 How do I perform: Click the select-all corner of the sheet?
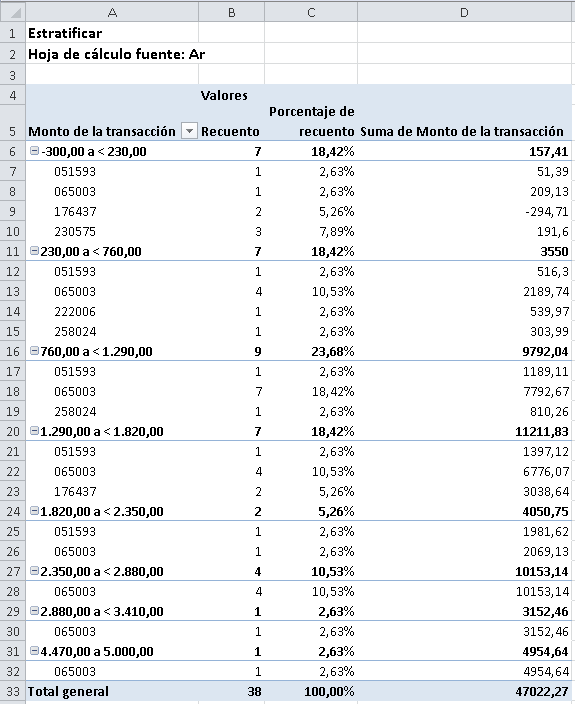[13, 12]
